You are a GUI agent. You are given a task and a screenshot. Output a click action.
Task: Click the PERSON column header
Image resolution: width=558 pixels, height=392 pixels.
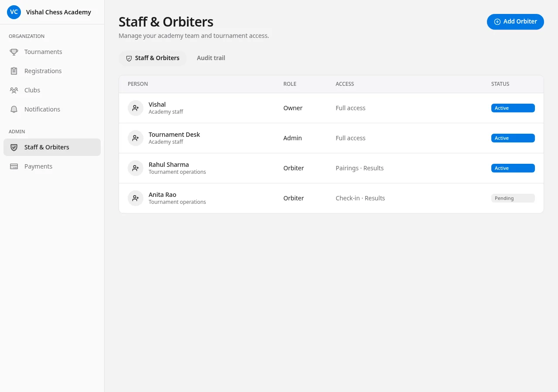click(x=138, y=84)
